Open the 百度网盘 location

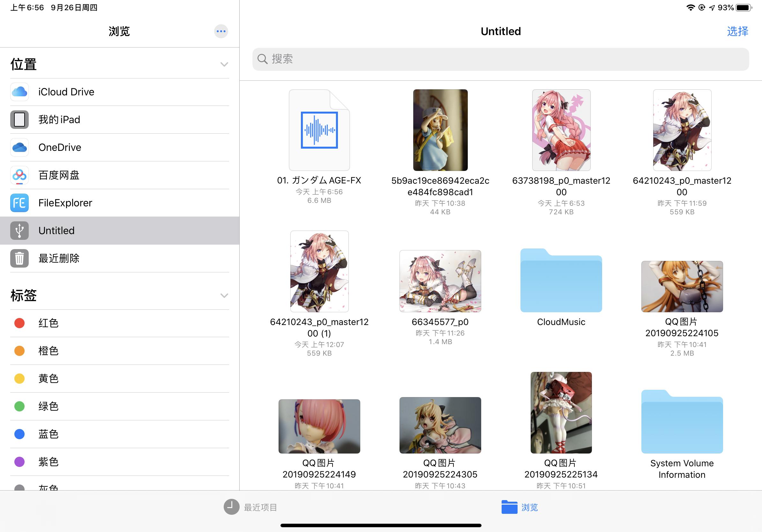tap(59, 175)
